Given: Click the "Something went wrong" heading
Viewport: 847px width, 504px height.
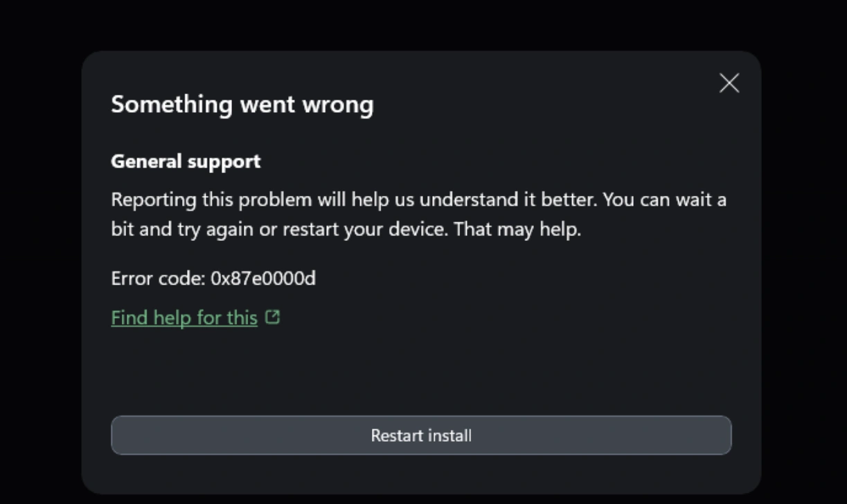Looking at the screenshot, I should [242, 105].
